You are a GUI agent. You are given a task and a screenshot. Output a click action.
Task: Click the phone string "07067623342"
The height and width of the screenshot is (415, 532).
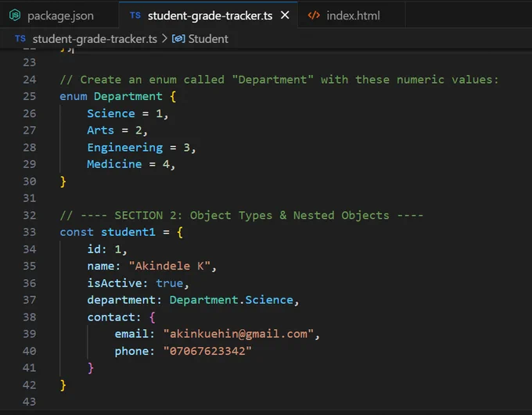(207, 351)
